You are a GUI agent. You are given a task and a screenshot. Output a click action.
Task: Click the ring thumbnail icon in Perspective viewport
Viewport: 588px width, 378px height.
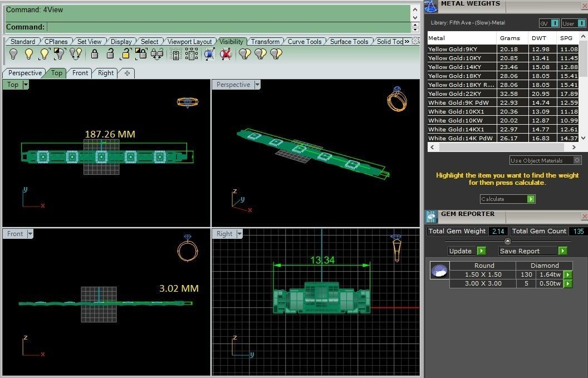397,99
